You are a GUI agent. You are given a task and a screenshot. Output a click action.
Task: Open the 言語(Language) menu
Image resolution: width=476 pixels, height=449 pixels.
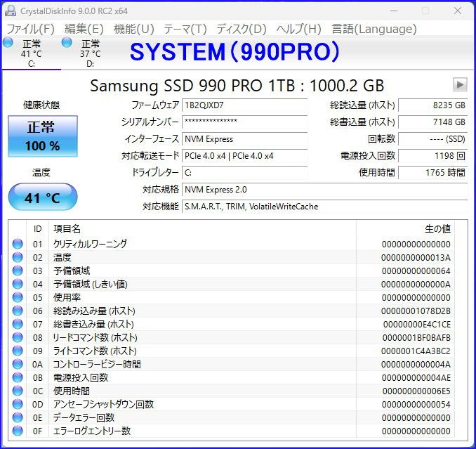(x=374, y=30)
